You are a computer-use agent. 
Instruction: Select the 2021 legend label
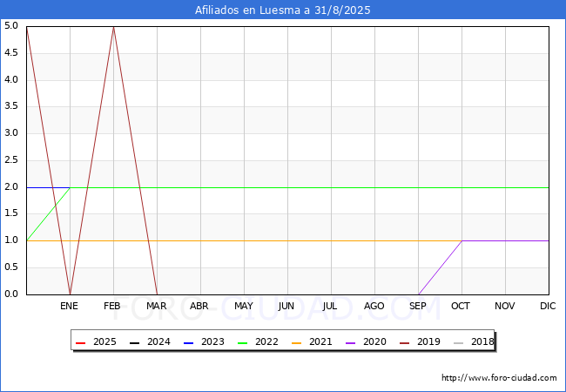pos(320,341)
